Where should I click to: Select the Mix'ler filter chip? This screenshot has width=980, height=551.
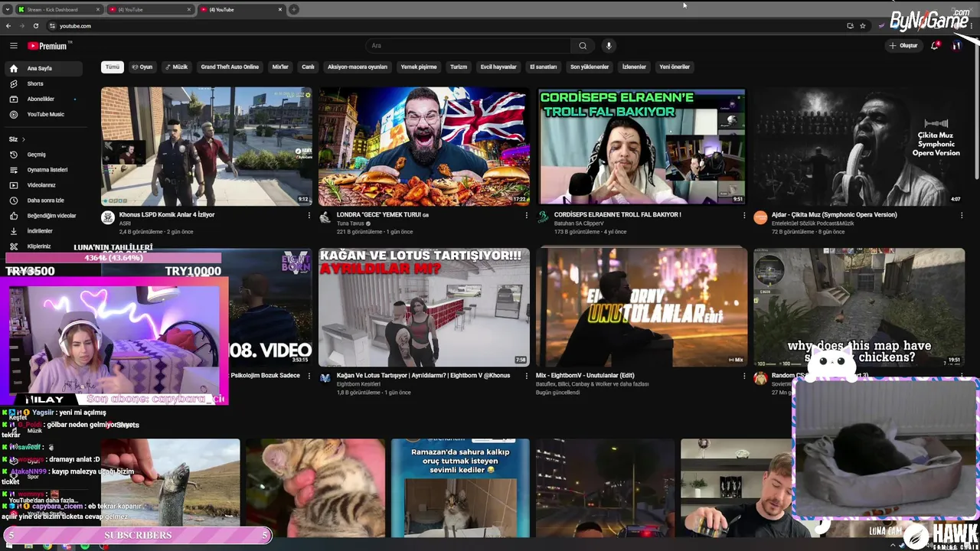pos(280,67)
